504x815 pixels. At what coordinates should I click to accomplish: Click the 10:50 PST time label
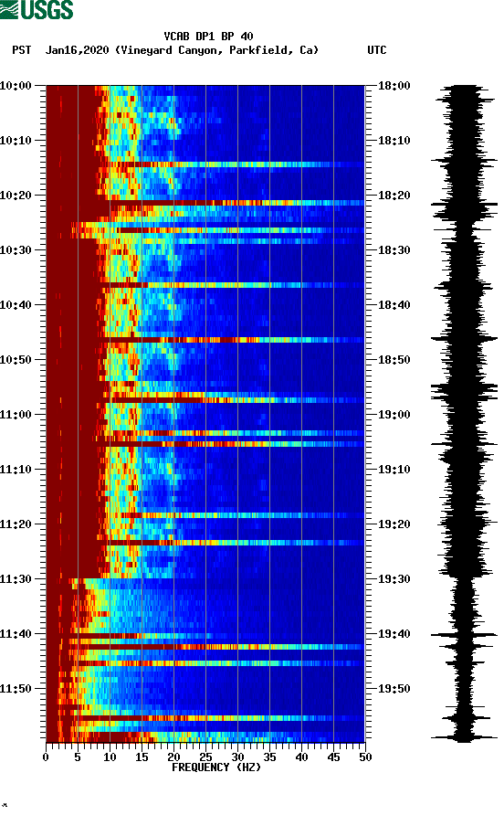tap(16, 360)
